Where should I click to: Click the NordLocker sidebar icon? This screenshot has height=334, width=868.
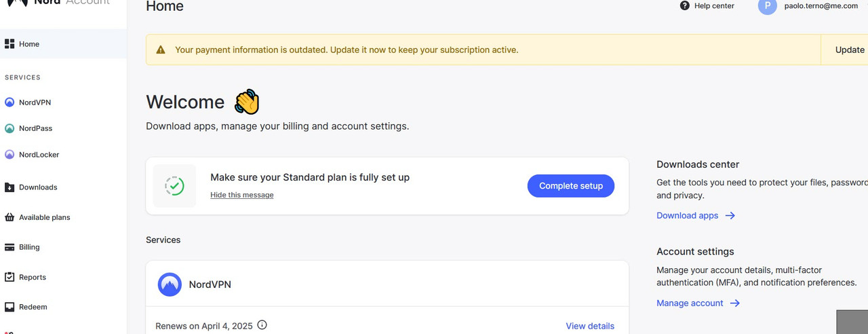(x=9, y=155)
